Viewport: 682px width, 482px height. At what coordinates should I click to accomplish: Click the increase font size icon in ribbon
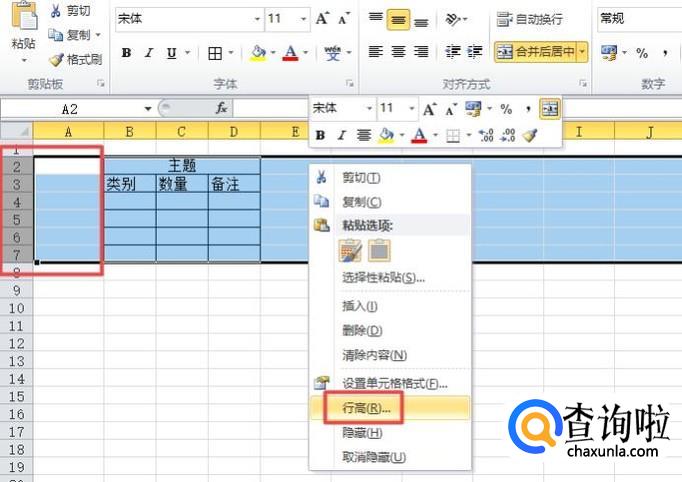coord(322,19)
